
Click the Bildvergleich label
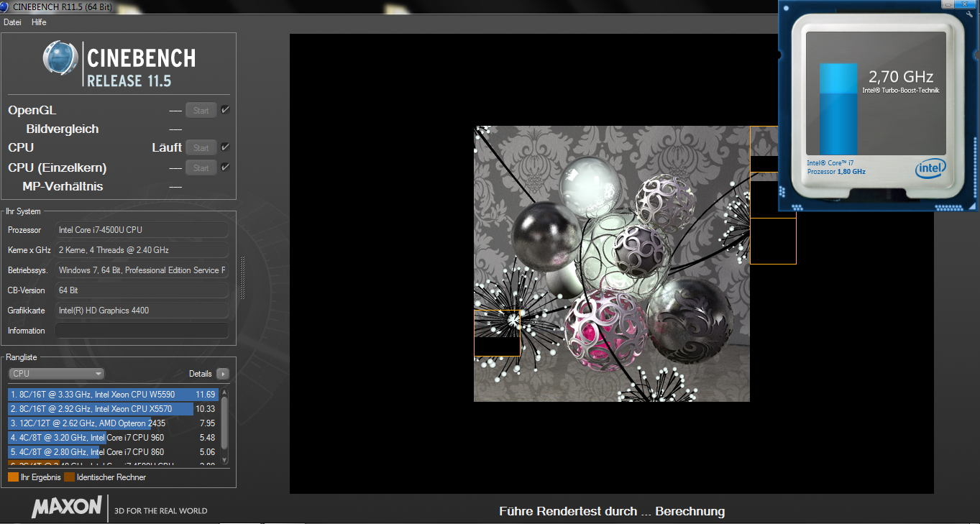click(63, 129)
